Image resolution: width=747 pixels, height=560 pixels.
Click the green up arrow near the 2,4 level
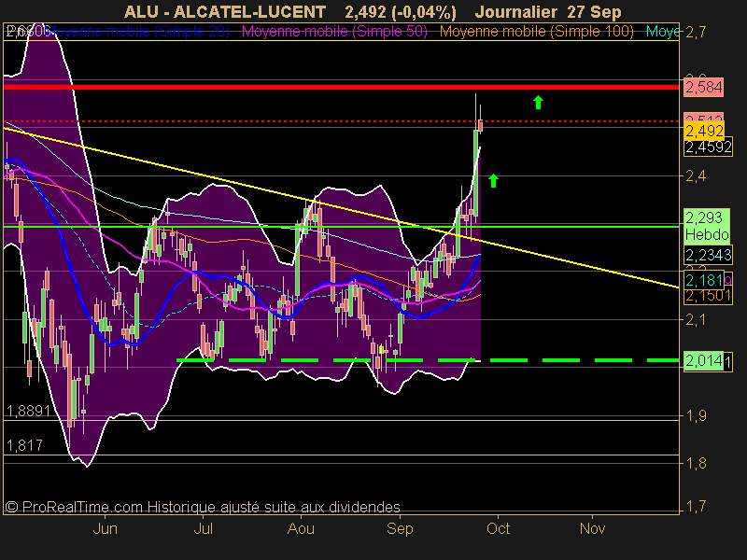tap(494, 180)
